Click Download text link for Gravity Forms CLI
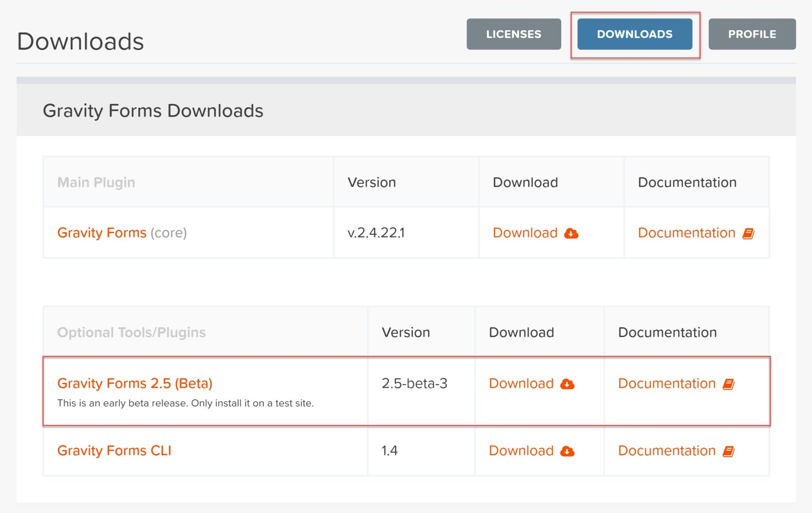Viewport: 812px width, 513px height. pyautogui.click(x=521, y=451)
